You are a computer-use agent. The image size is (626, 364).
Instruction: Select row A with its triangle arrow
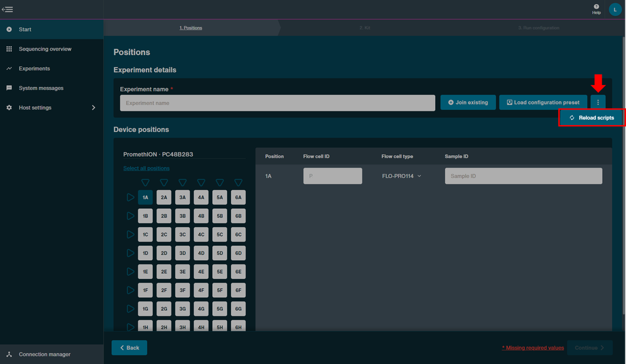pyautogui.click(x=130, y=198)
